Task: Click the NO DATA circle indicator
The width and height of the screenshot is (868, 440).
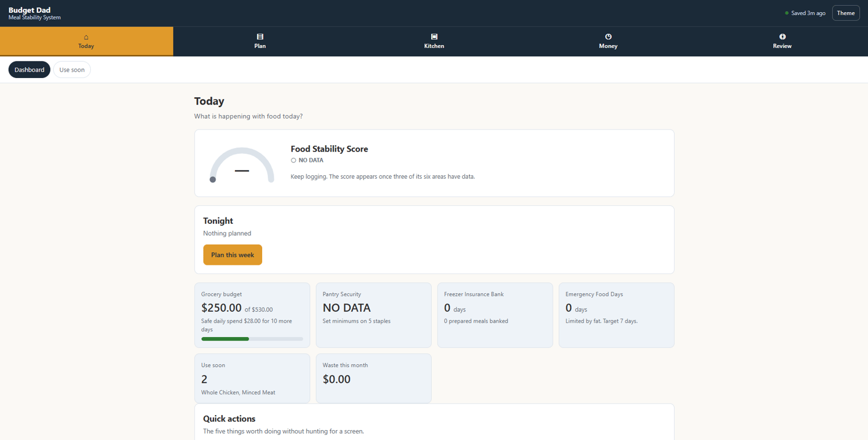Action: point(293,160)
